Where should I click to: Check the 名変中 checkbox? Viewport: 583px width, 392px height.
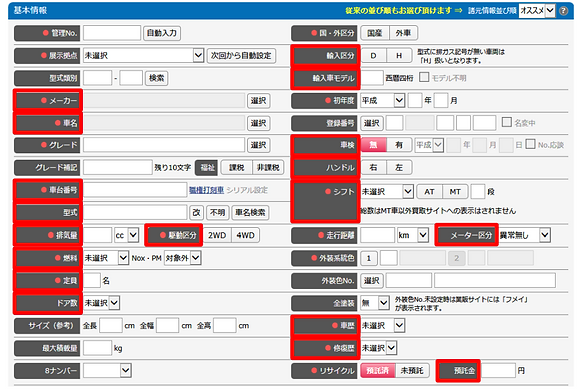click(x=506, y=122)
